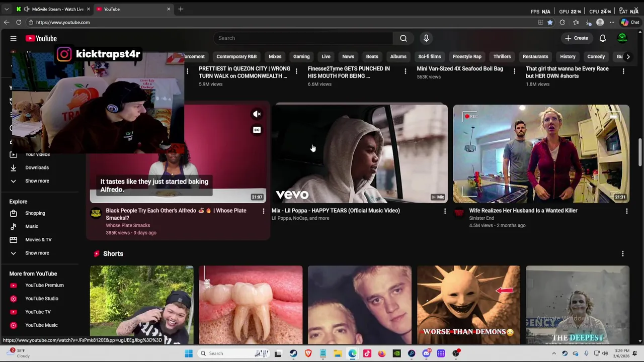The image size is (644, 362).
Task: Select the Mixes chip
Action: [275, 57]
